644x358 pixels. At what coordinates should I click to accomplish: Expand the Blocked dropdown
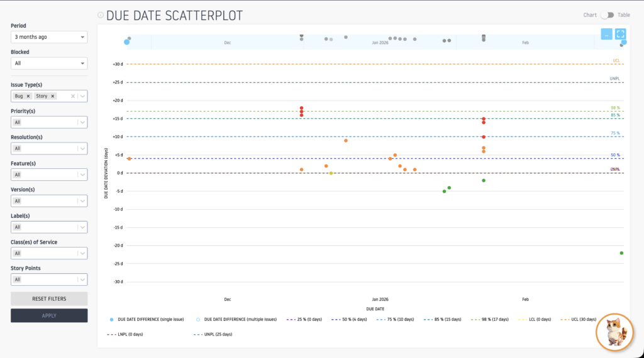tap(49, 63)
